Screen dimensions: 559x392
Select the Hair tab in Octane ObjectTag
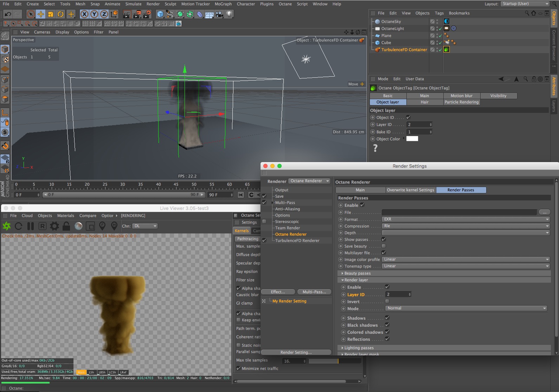[424, 102]
